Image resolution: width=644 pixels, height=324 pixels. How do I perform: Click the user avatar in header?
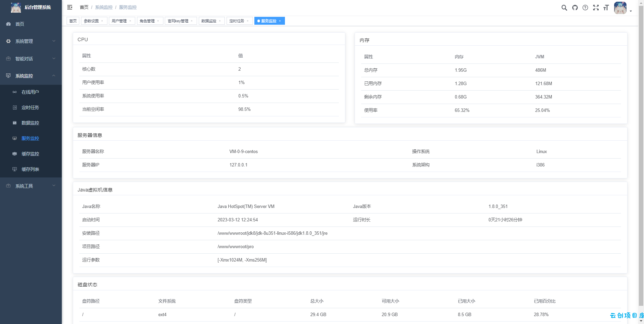point(620,8)
